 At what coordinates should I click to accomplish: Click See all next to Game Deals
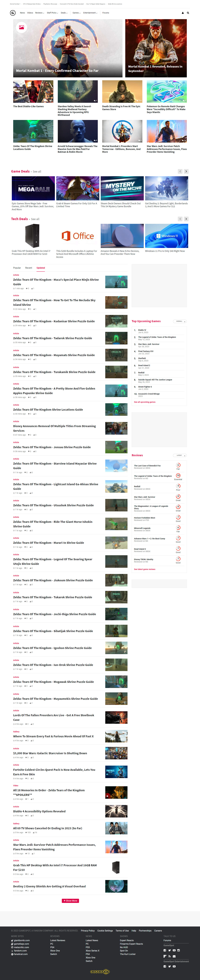point(37,172)
